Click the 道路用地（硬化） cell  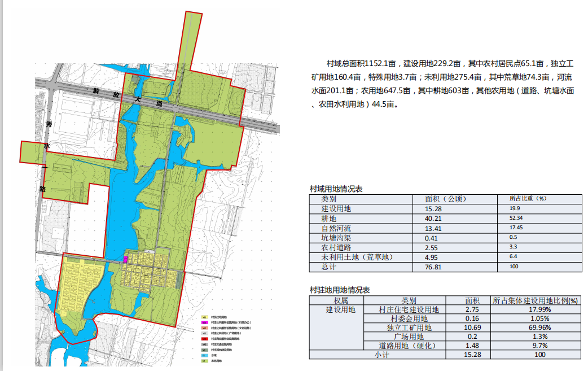click(409, 346)
